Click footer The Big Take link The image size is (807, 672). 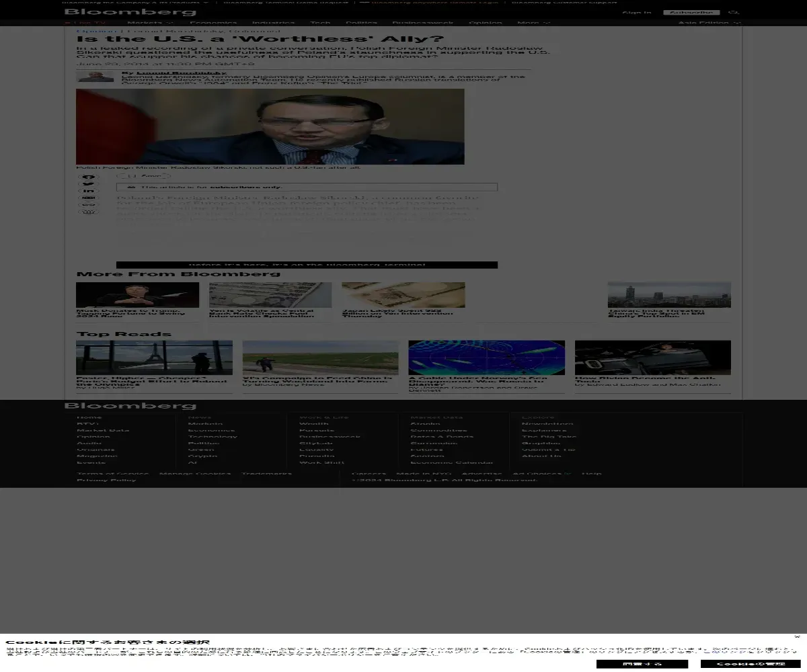[549, 437]
